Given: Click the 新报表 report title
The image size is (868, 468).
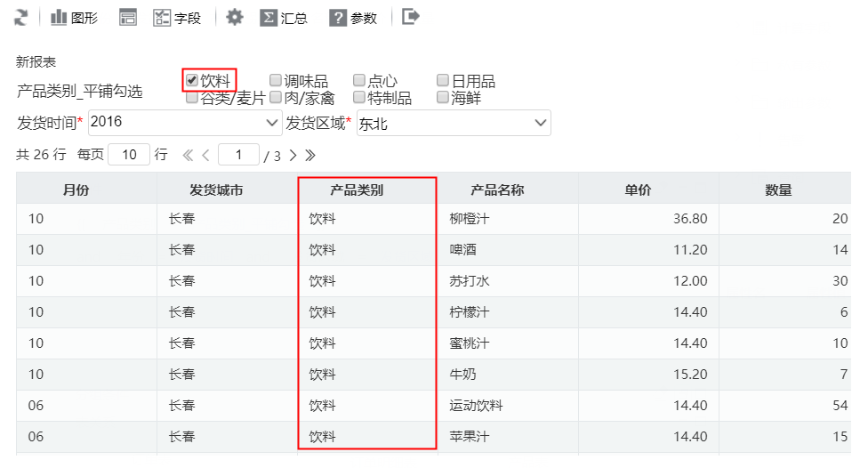Looking at the screenshot, I should point(36,62).
